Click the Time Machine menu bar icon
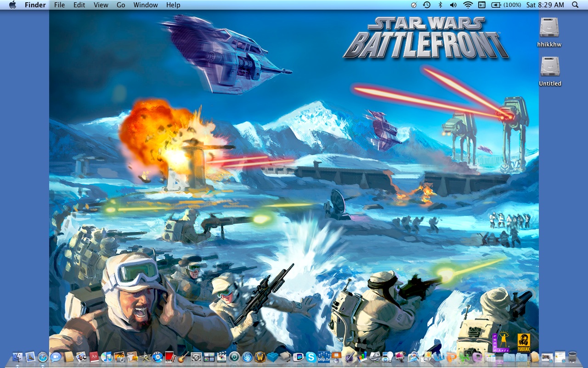The width and height of the screenshot is (588, 368). 427,5
